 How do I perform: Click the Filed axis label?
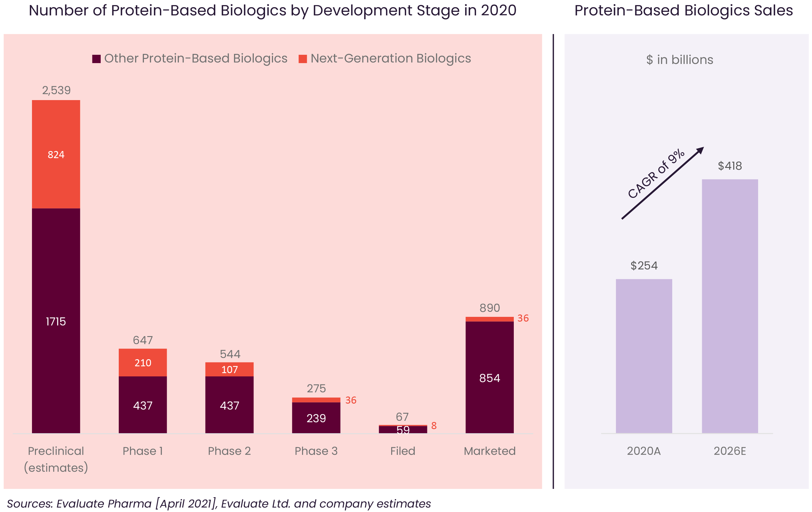[403, 451]
